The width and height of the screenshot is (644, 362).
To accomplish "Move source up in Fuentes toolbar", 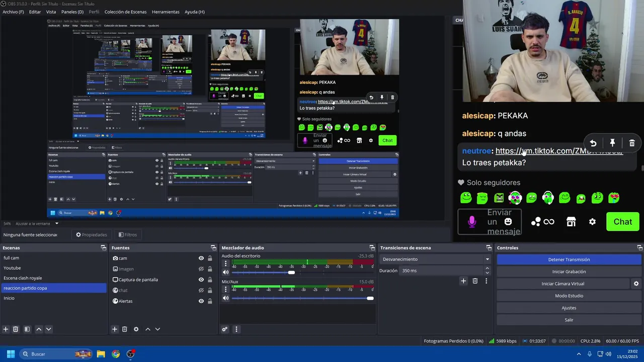I will tap(148, 329).
